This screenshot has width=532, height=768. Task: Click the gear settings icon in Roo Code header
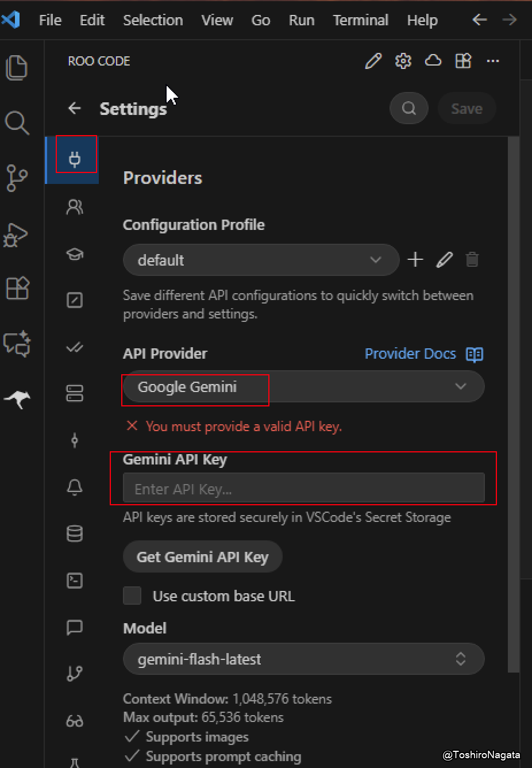pyautogui.click(x=403, y=60)
